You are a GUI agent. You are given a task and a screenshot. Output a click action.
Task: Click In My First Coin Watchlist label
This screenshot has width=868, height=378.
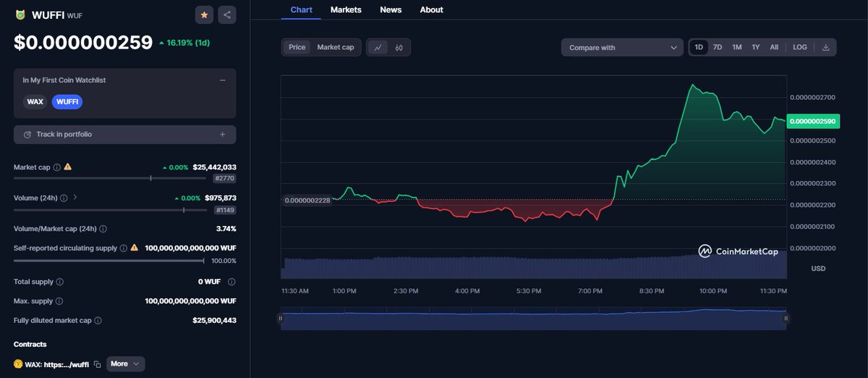pyautogui.click(x=64, y=80)
